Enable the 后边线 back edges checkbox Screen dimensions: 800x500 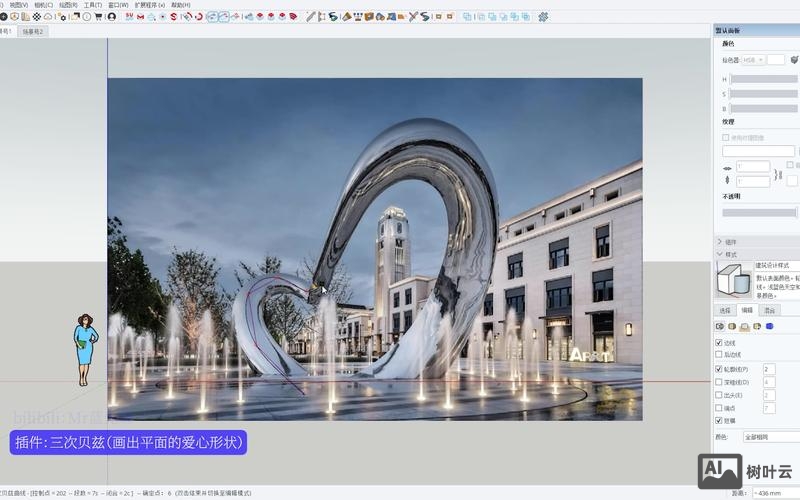click(719, 354)
